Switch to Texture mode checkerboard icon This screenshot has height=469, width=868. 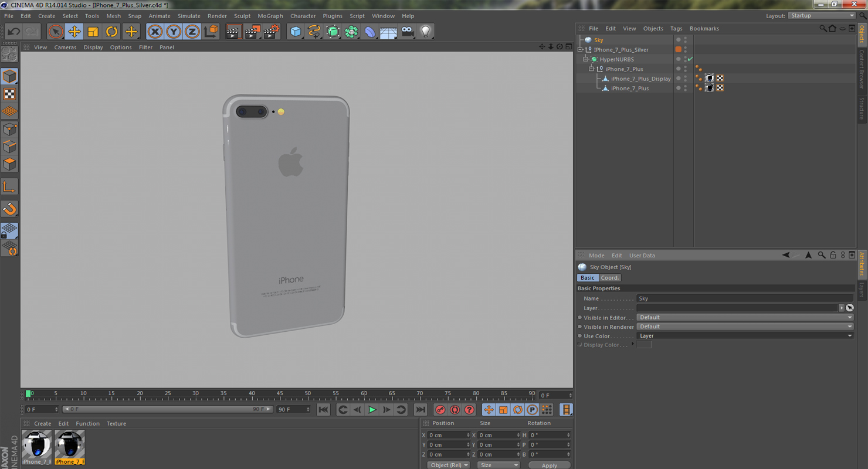(9, 94)
